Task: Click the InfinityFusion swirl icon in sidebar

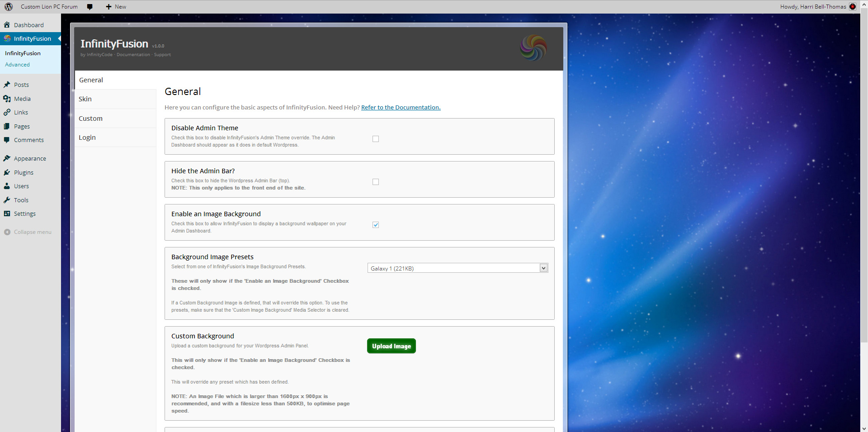Action: 7,38
